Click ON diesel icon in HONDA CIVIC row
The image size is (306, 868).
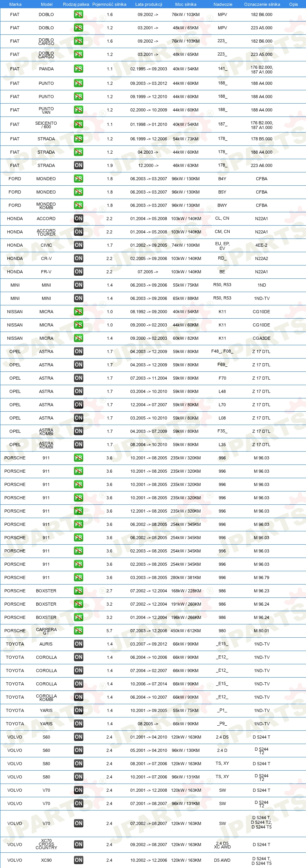(x=78, y=245)
